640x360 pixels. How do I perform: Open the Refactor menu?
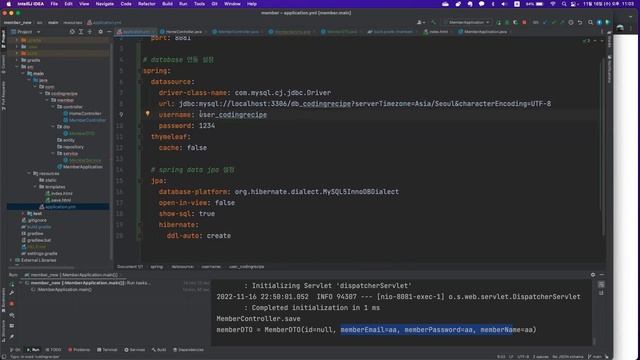click(x=147, y=4)
